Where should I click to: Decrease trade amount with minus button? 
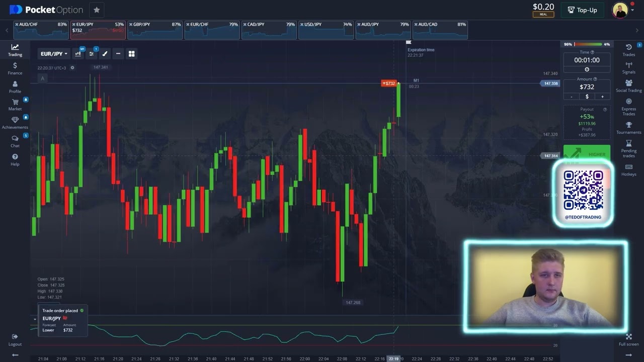pyautogui.click(x=571, y=97)
